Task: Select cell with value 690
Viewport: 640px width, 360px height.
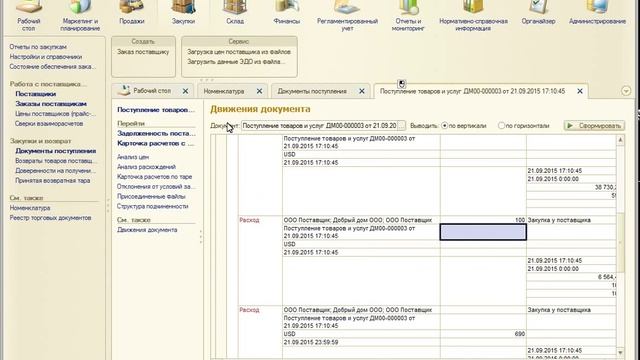Action: (483, 334)
